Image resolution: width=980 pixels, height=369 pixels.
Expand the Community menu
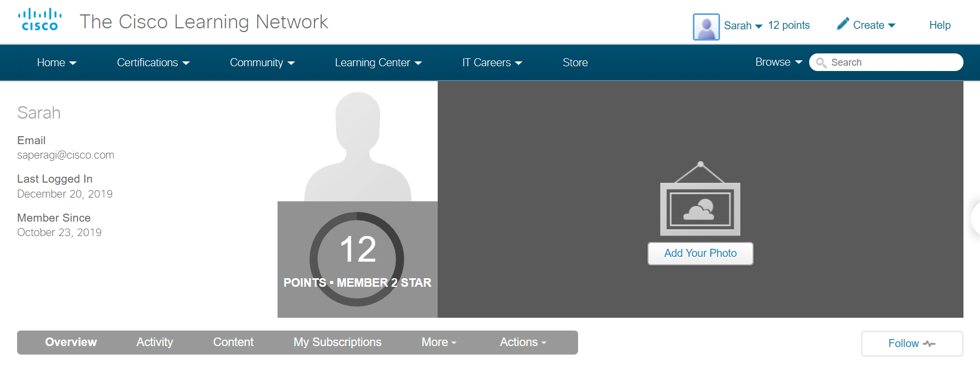[x=262, y=62]
